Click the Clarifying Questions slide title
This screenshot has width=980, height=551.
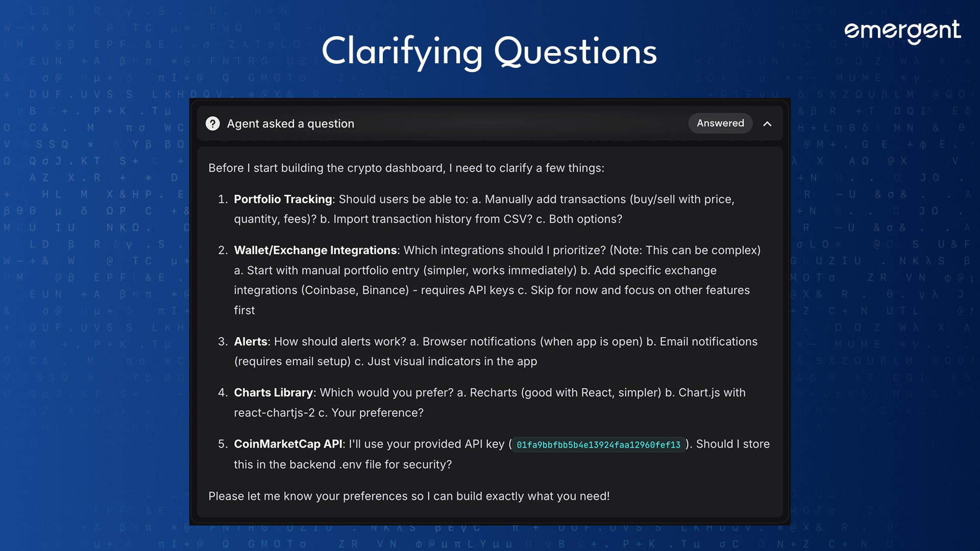[489, 52]
